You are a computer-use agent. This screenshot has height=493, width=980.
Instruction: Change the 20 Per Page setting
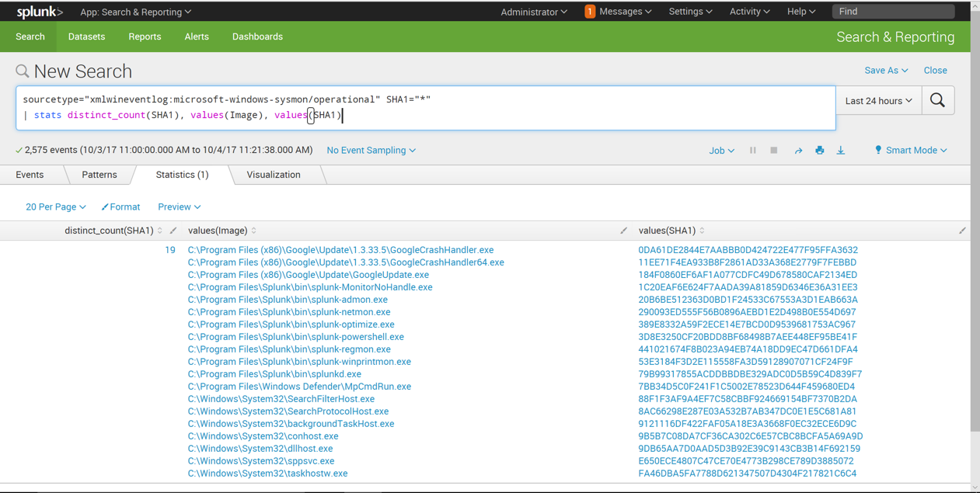click(55, 207)
